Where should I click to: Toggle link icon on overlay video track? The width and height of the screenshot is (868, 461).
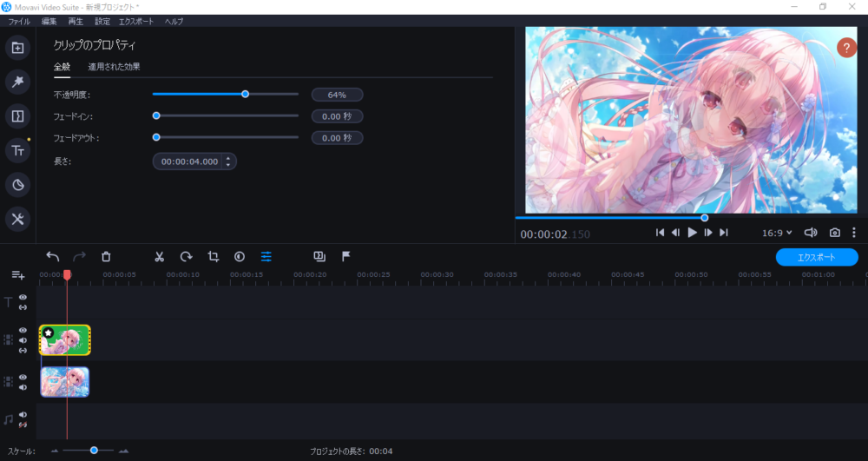23,351
